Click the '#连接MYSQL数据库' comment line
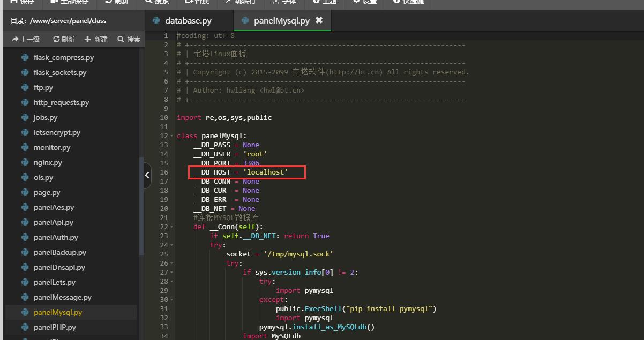The height and width of the screenshot is (340, 644). (x=226, y=218)
